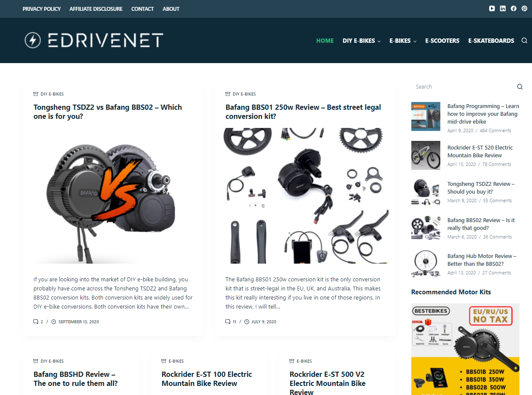
Task: Open Rockrider E-ST 100 review title
Action: click(x=207, y=379)
